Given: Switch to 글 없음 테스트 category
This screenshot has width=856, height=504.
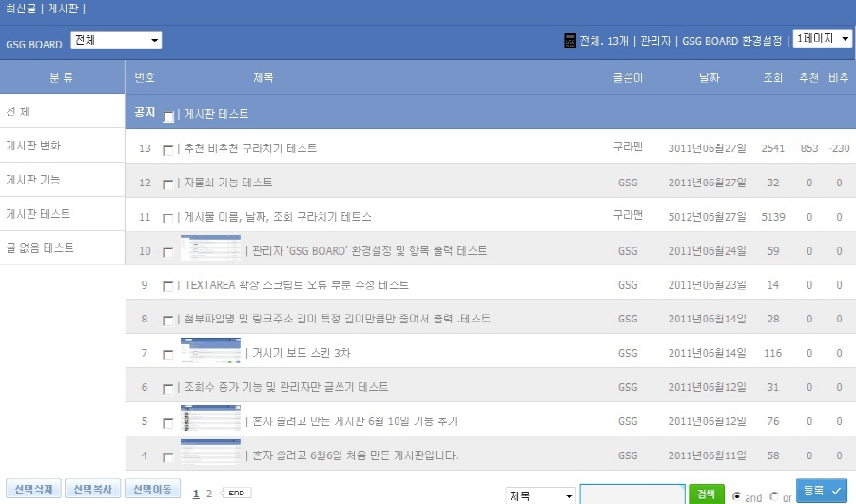Looking at the screenshot, I should (40, 248).
